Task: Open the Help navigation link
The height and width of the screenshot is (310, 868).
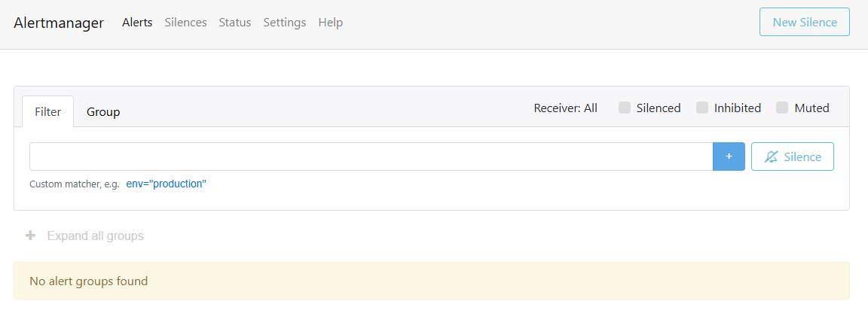Action: pyautogui.click(x=331, y=23)
